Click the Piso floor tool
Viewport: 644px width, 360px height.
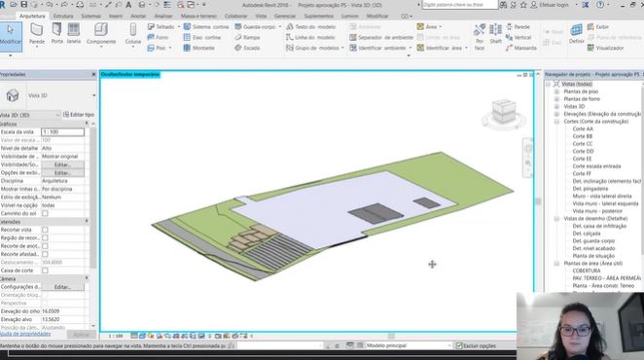tap(157, 48)
